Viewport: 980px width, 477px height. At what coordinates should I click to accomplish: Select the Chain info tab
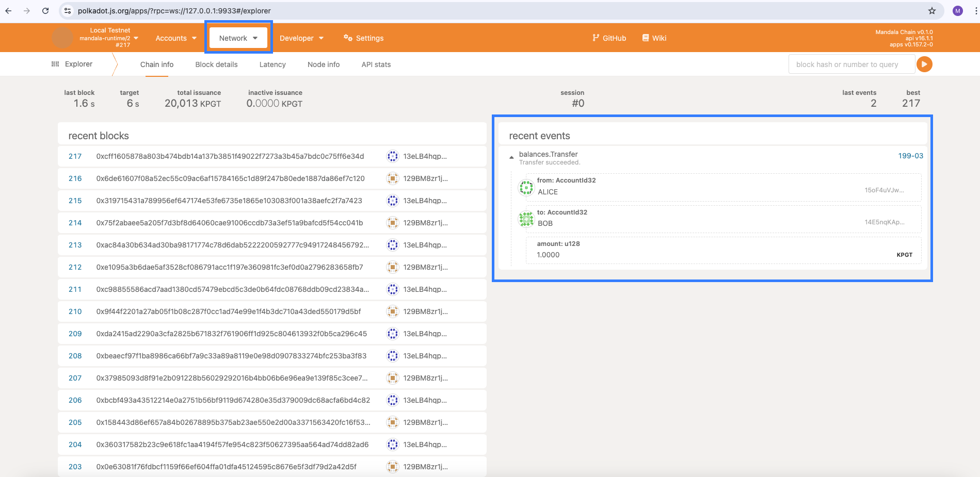point(157,64)
